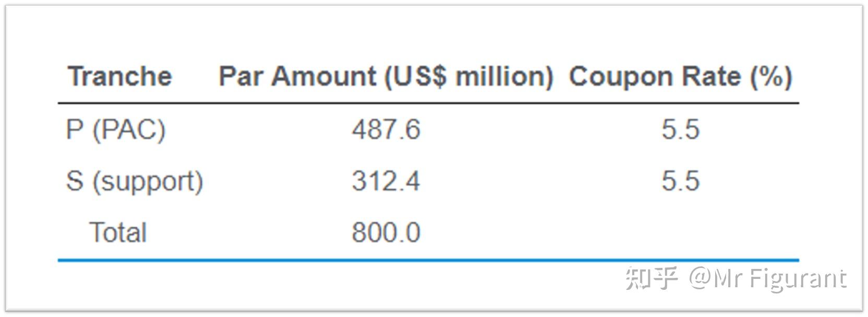Click the PAC abbreviation in parentheses
The height and width of the screenshot is (317, 868).
pos(129,129)
